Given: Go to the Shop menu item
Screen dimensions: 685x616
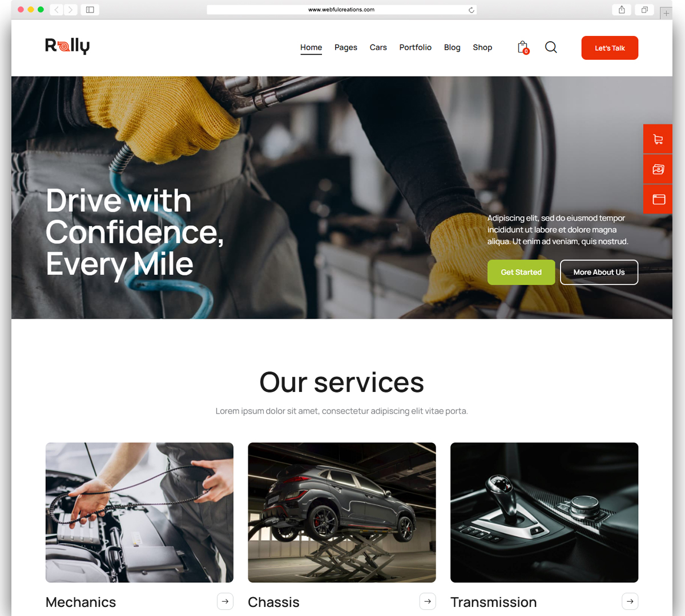Looking at the screenshot, I should (x=482, y=47).
